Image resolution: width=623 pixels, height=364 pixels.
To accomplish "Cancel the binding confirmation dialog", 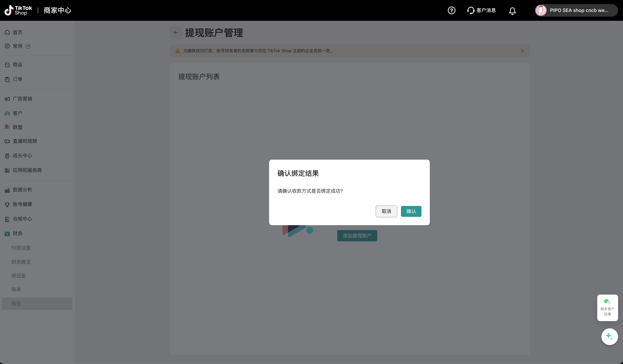I will pyautogui.click(x=386, y=211).
